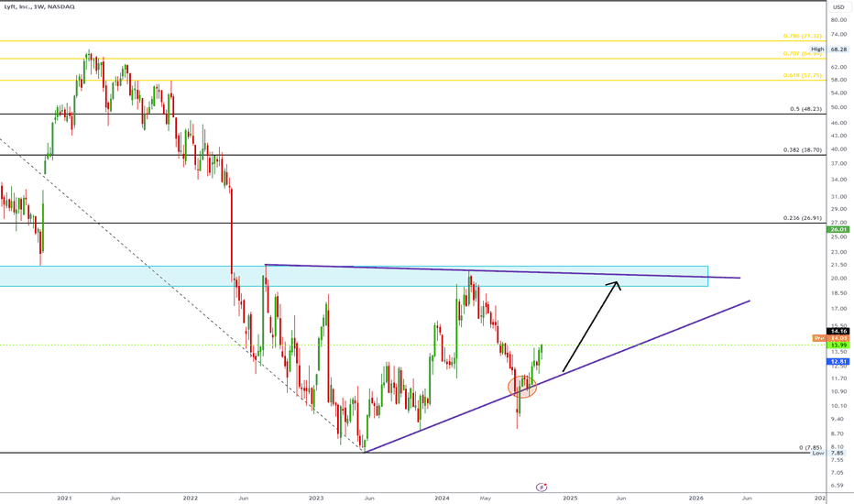
Task: Click the Jun label between 2021 and 2022
Action: pyautogui.click(x=115, y=498)
